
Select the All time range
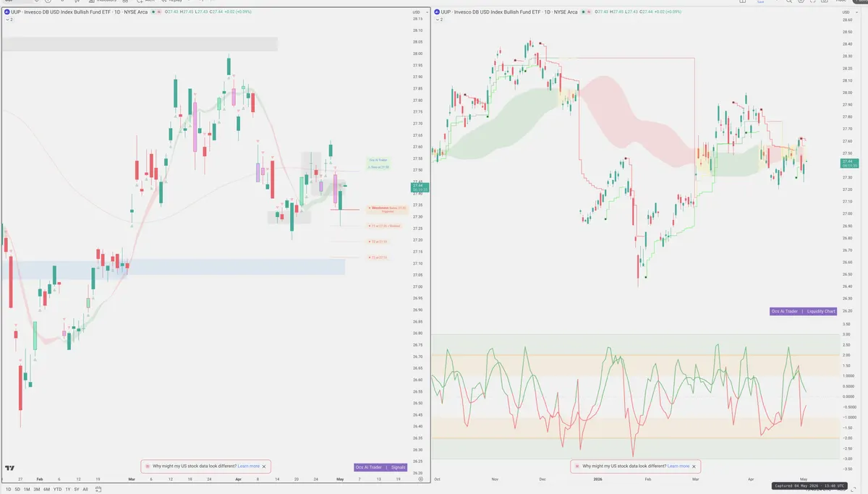[x=85, y=490]
